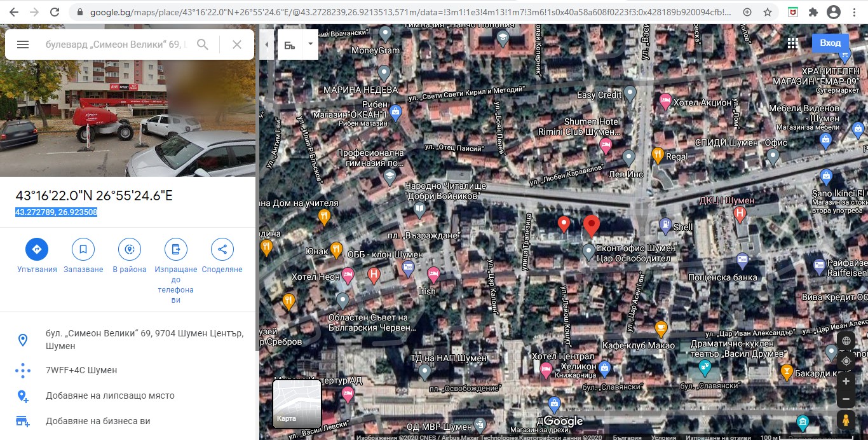Click the yellow Pegman Street View icon
This screenshot has width=868, height=440.
[846, 420]
